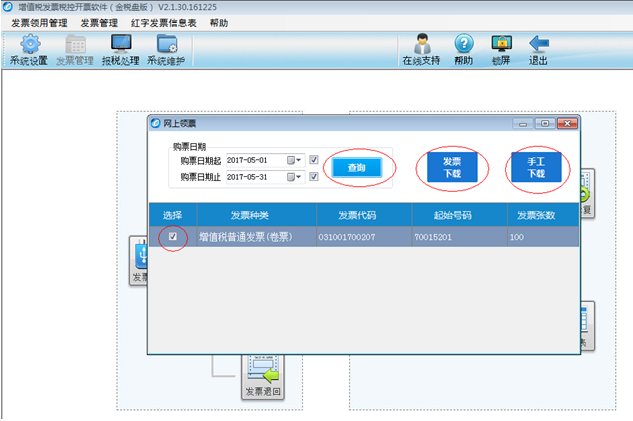This screenshot has width=633, height=421.
Task: Open 在线支持 online support
Action: click(421, 49)
